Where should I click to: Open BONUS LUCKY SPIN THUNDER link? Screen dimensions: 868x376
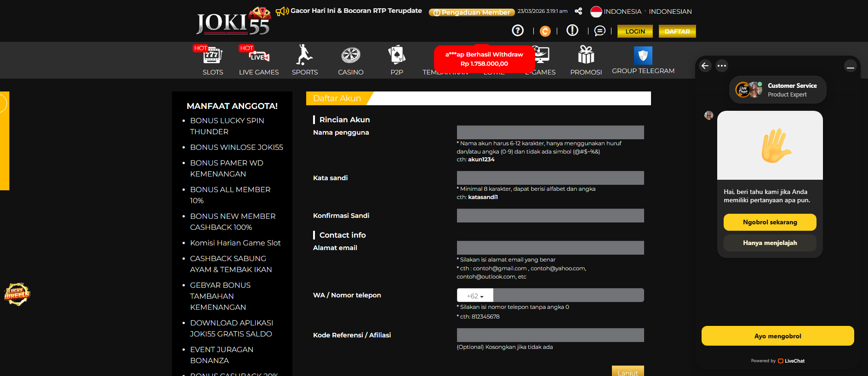coord(227,126)
